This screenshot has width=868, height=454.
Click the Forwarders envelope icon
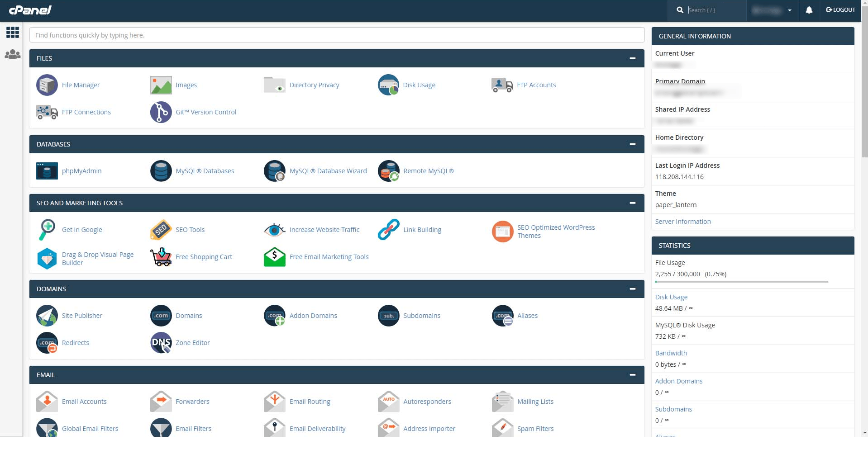coord(161,402)
